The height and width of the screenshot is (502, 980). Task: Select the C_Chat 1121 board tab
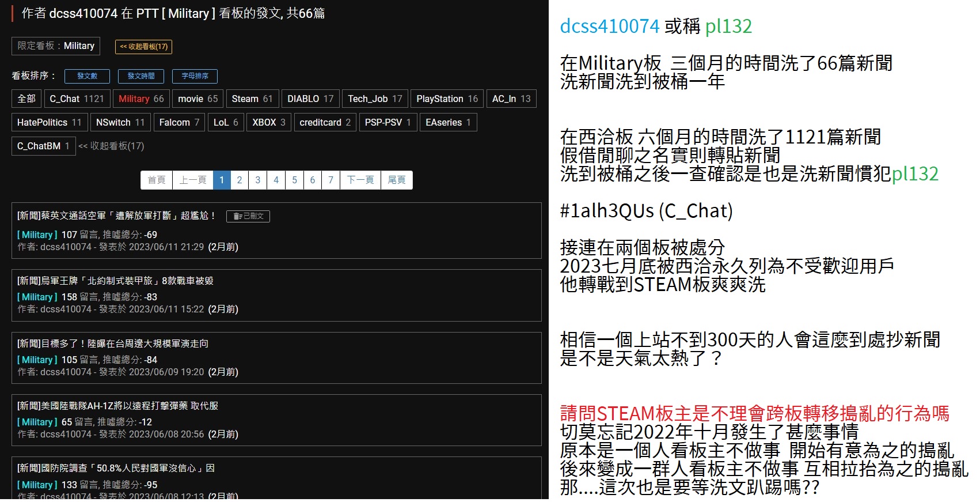77,99
